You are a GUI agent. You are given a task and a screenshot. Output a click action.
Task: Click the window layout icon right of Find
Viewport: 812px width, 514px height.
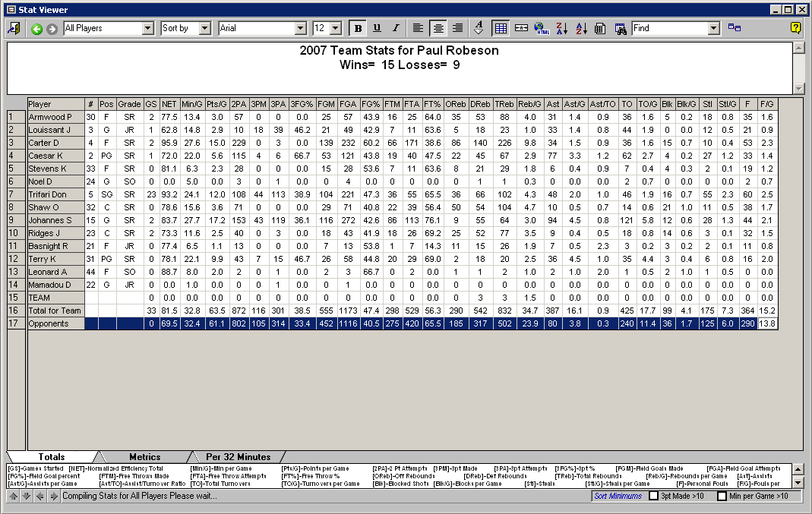pyautogui.click(x=735, y=28)
